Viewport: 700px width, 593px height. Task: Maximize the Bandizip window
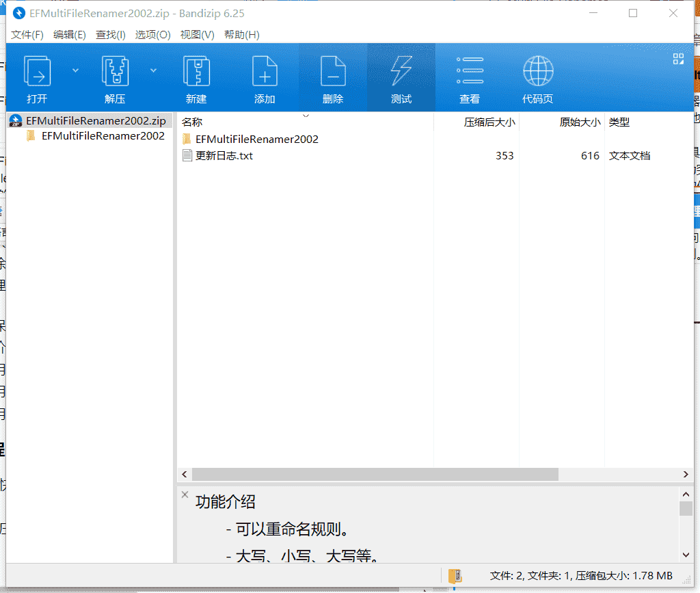633,14
